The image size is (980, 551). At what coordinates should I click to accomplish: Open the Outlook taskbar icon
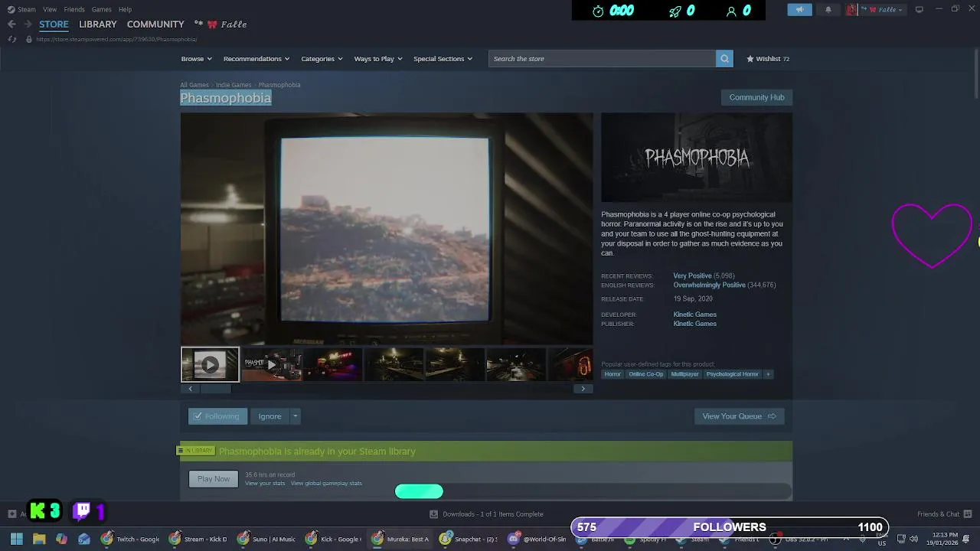(84, 539)
